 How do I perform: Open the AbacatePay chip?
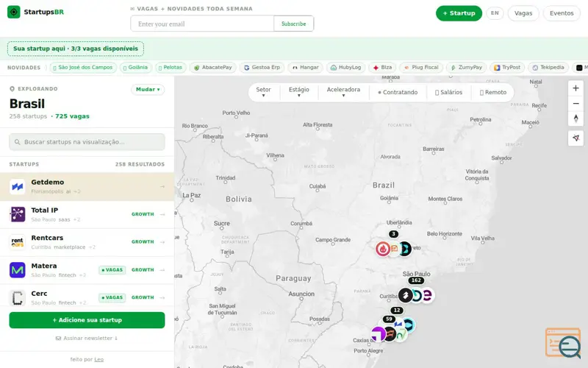coord(212,68)
